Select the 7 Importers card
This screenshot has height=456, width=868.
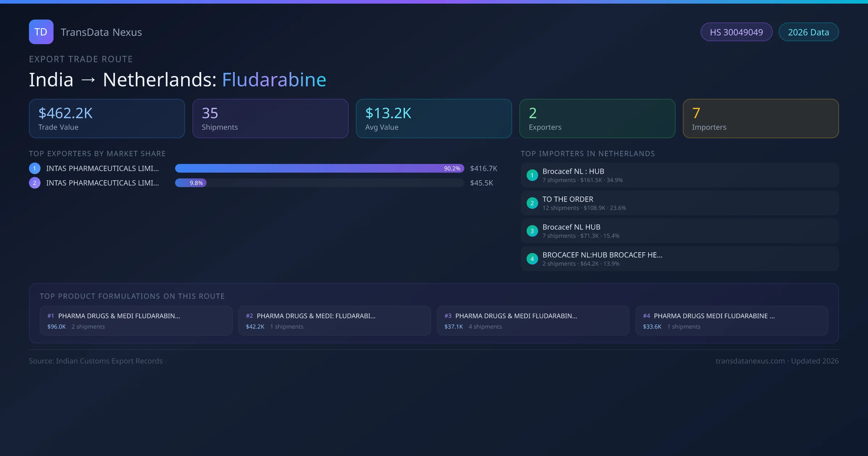761,119
